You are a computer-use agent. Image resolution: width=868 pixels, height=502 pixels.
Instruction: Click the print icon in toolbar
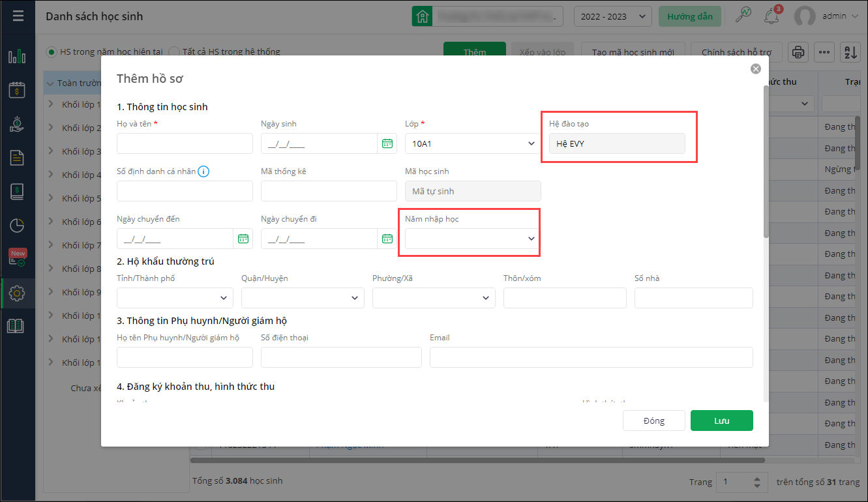(x=798, y=52)
